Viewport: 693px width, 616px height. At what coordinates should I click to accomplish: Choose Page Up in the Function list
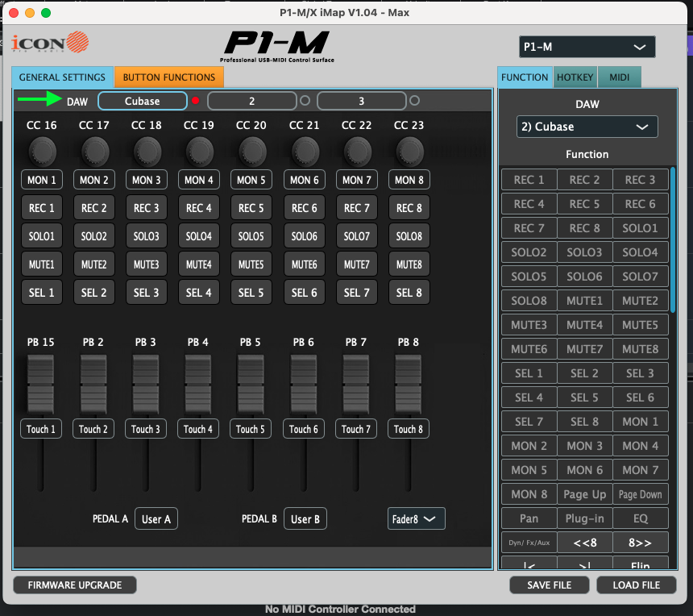pos(585,494)
